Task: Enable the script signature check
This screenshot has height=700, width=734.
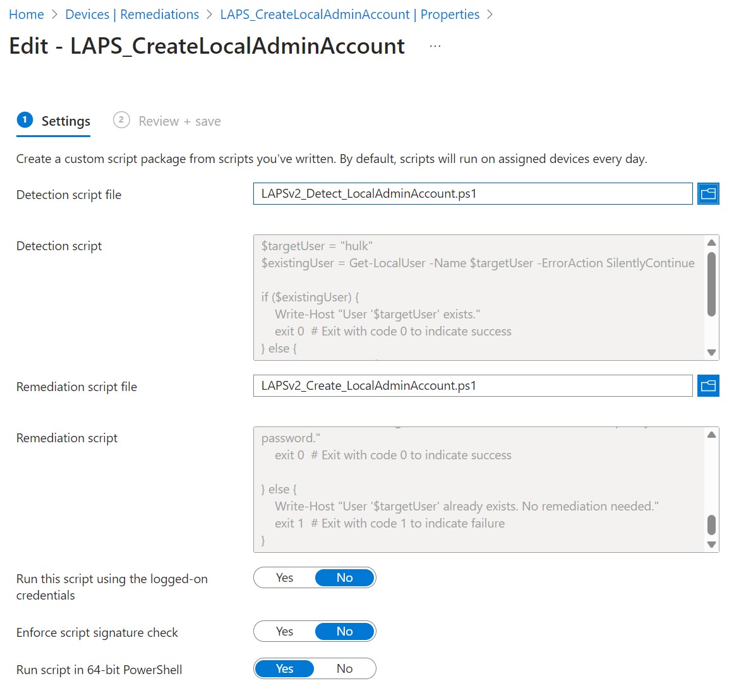Action: pos(284,631)
